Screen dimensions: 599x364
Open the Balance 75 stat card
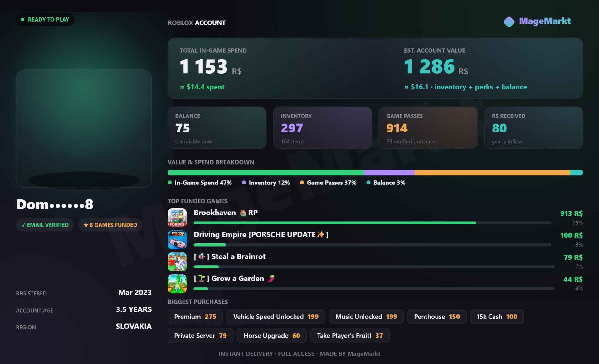[217, 127]
